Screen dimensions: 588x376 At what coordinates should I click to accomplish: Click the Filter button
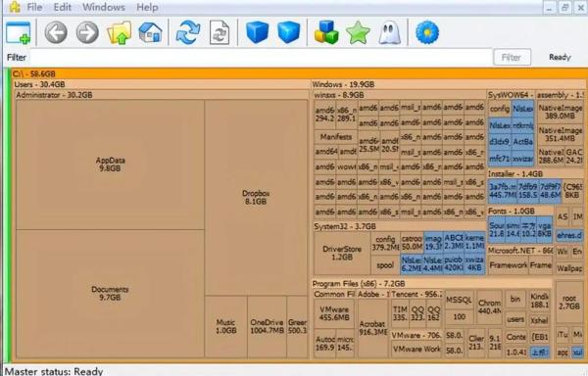coord(512,58)
